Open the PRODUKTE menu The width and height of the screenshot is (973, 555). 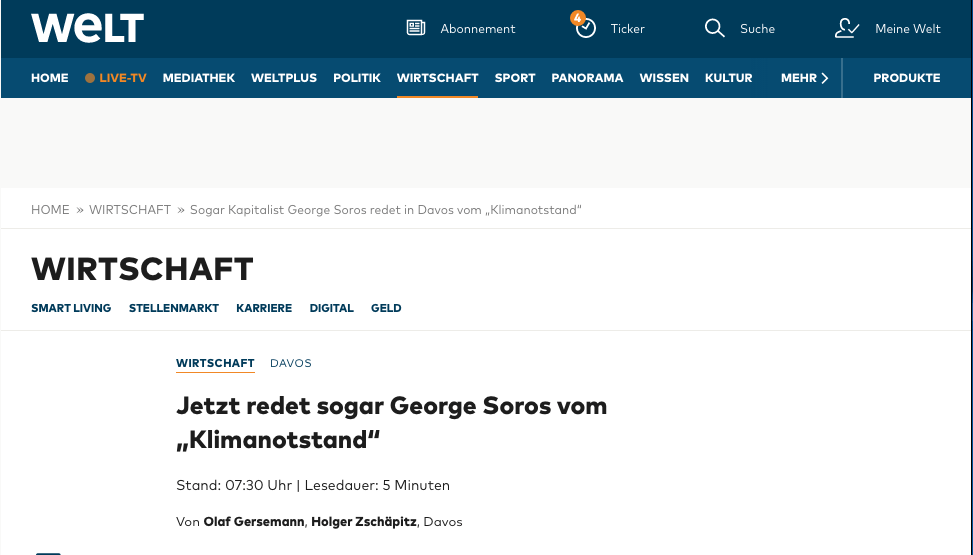906,78
